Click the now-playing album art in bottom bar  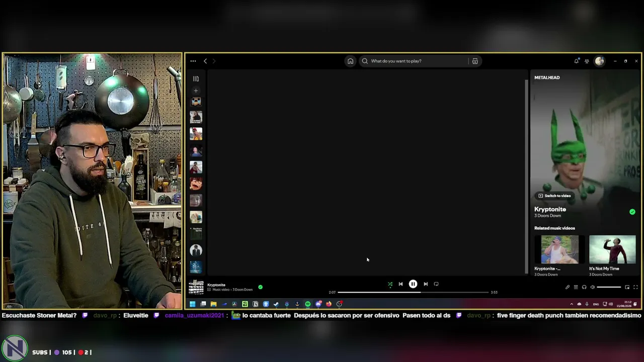[196, 287]
